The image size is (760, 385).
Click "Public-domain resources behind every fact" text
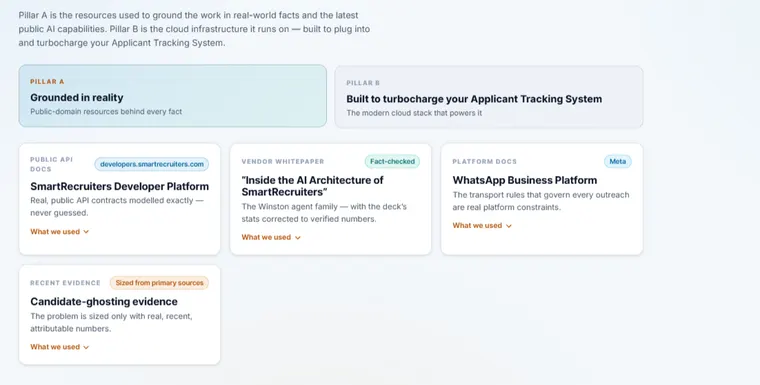click(x=106, y=112)
